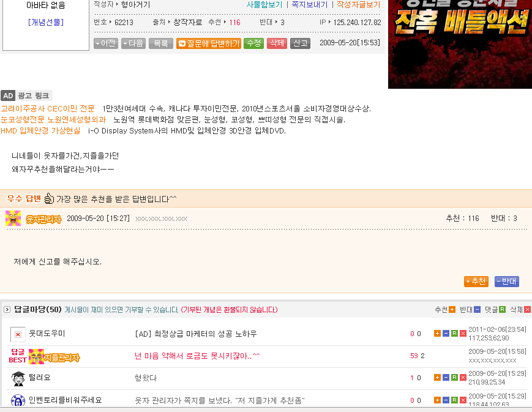532x412 pixels.
Task: Open ad link 고려이주공사 CEC이민 전문
Action: [x=48, y=108]
